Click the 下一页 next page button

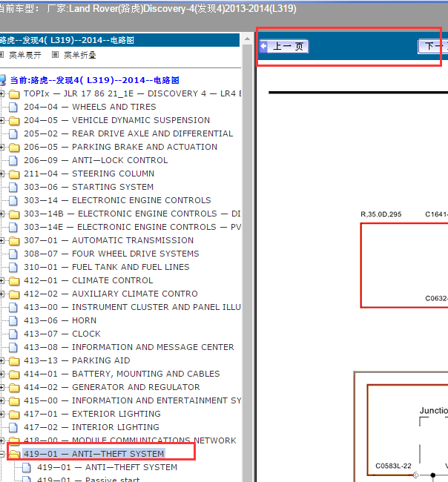click(x=433, y=47)
